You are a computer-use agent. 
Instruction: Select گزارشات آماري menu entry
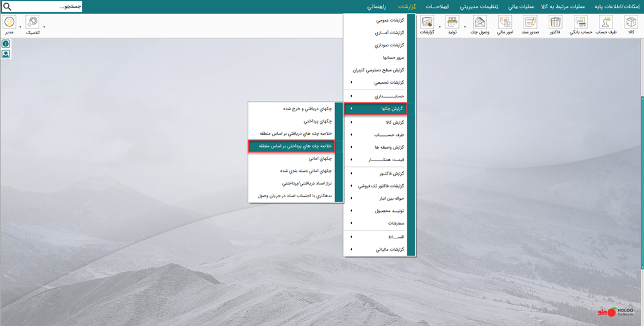(x=375, y=32)
